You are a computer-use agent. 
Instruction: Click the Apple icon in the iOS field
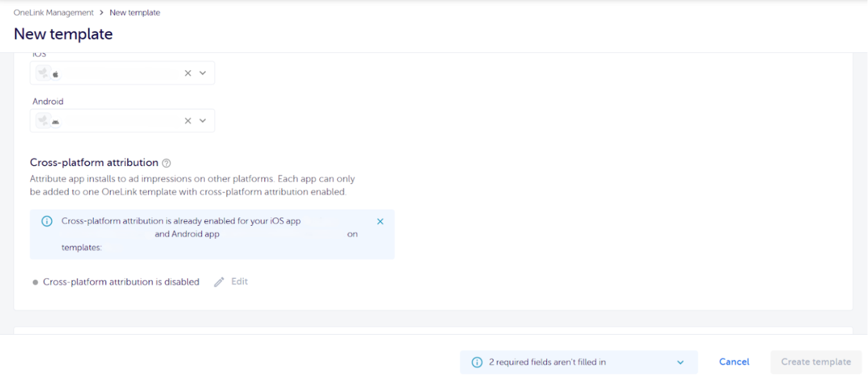(55, 73)
